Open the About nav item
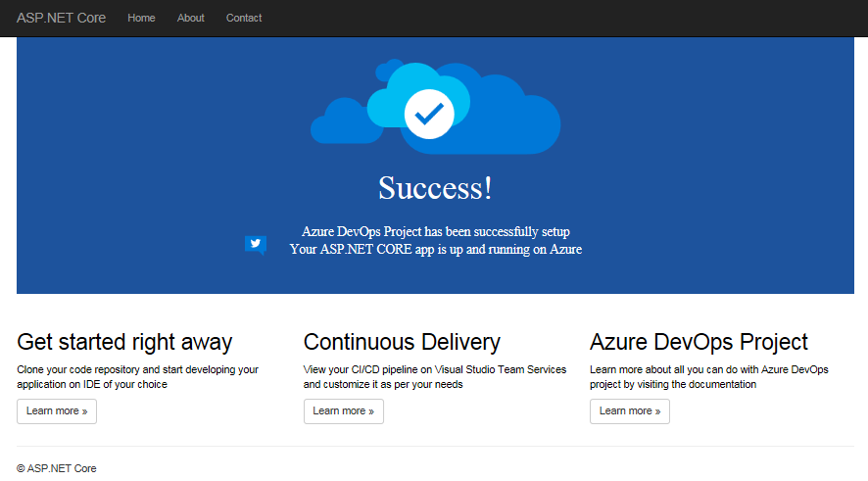 coord(190,19)
